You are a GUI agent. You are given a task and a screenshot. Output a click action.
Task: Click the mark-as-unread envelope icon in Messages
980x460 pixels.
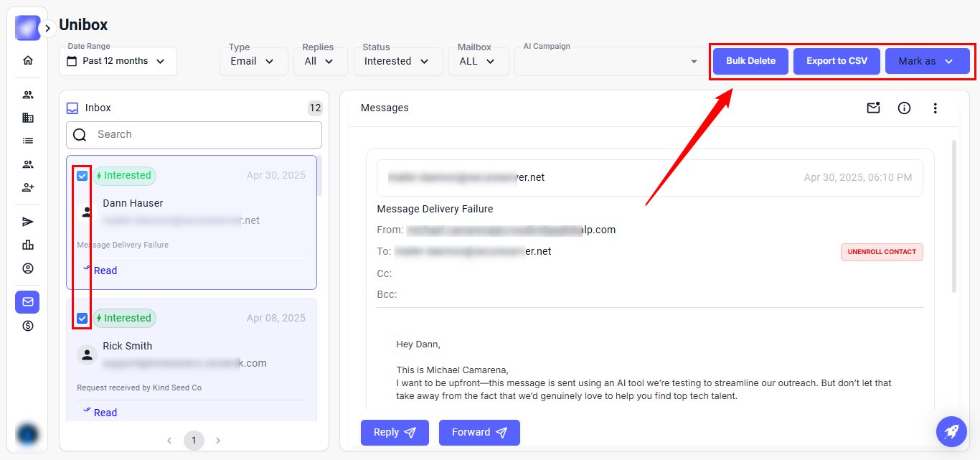click(x=873, y=108)
